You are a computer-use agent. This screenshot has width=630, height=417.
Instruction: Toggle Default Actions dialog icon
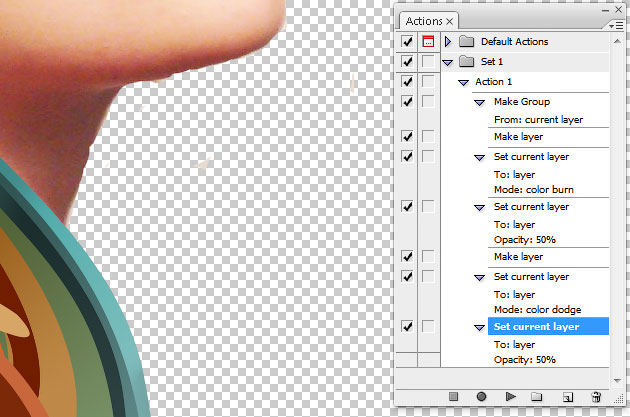click(x=428, y=41)
